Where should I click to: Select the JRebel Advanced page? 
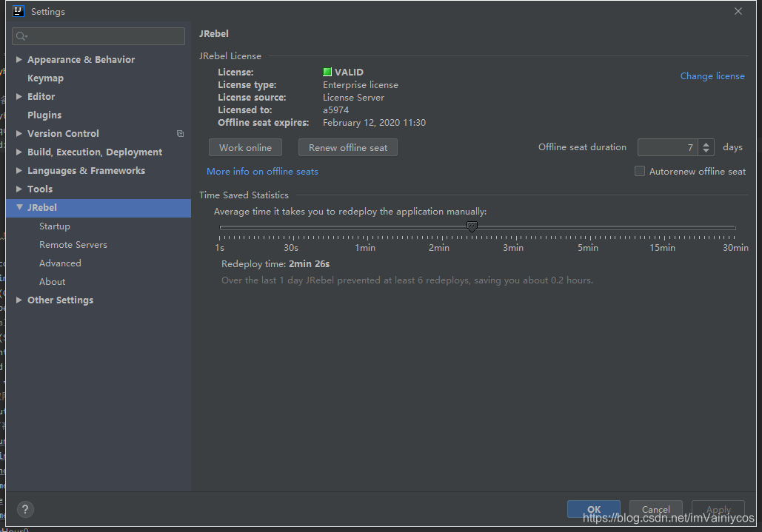click(x=60, y=263)
